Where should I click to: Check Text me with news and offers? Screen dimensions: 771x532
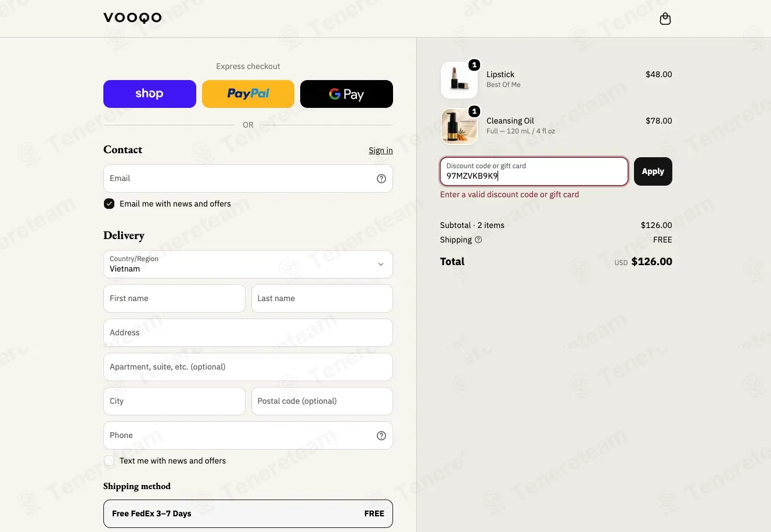point(109,461)
